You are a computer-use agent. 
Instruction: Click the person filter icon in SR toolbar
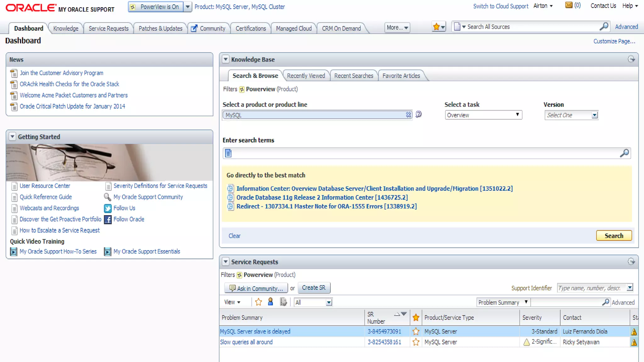tap(270, 302)
